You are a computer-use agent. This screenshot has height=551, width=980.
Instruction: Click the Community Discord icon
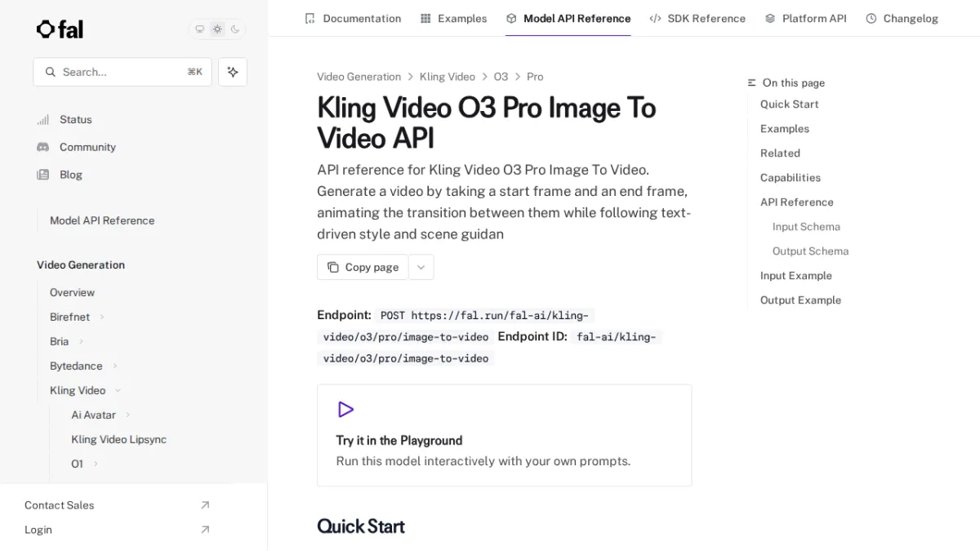pyautogui.click(x=43, y=147)
